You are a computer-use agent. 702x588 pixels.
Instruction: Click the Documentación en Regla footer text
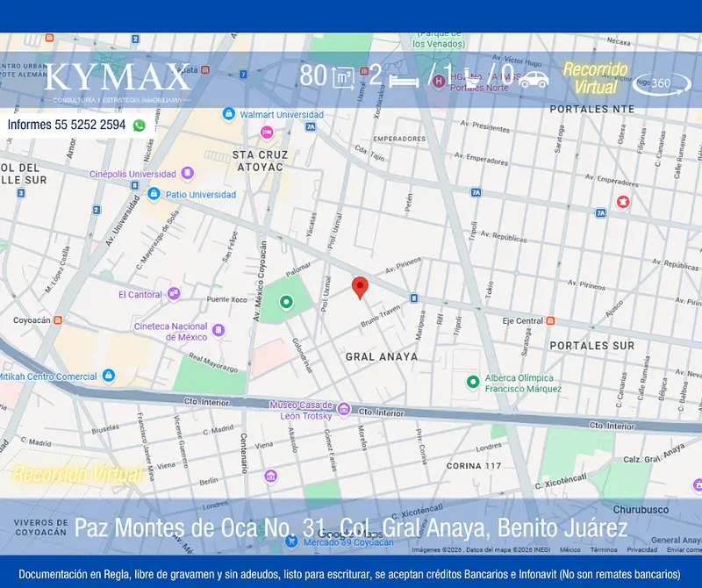click(349, 574)
